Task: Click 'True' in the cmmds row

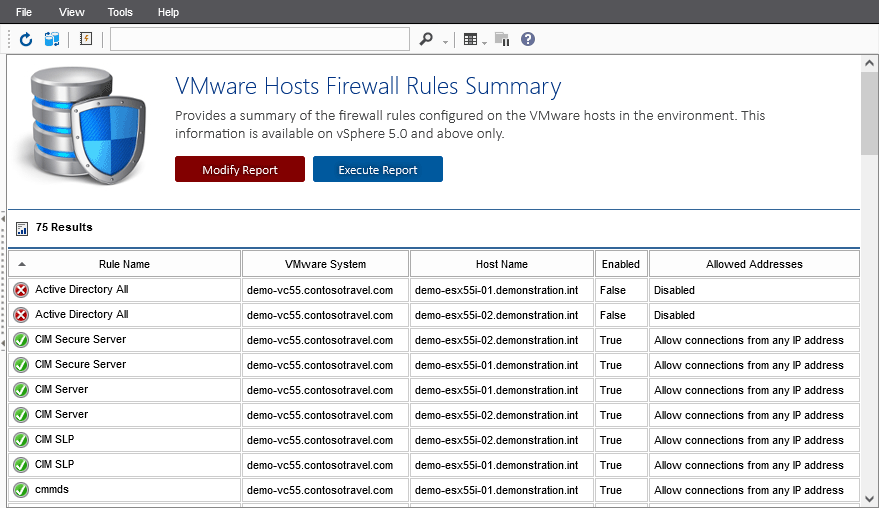Action: (610, 490)
